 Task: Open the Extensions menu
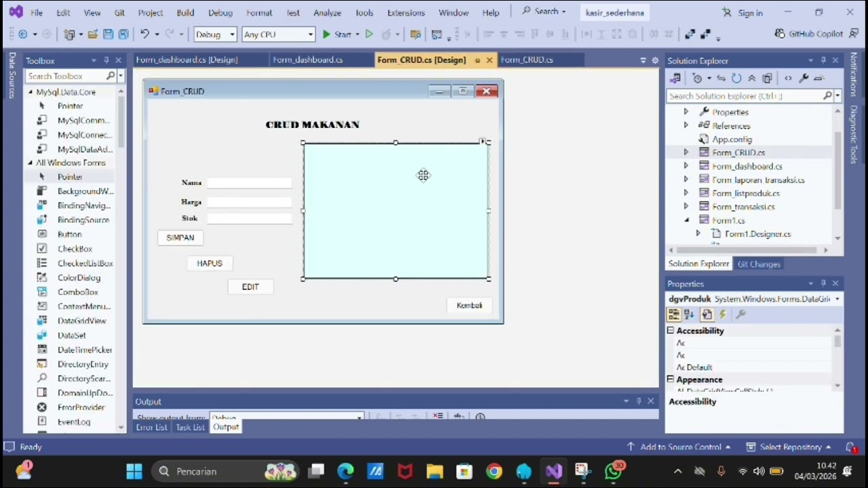[406, 12]
